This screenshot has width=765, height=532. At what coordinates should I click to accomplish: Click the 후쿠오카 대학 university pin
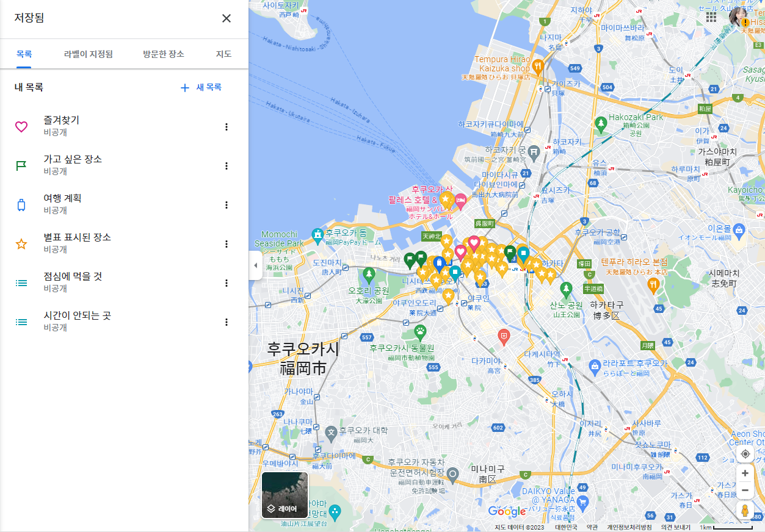pyautogui.click(x=331, y=433)
